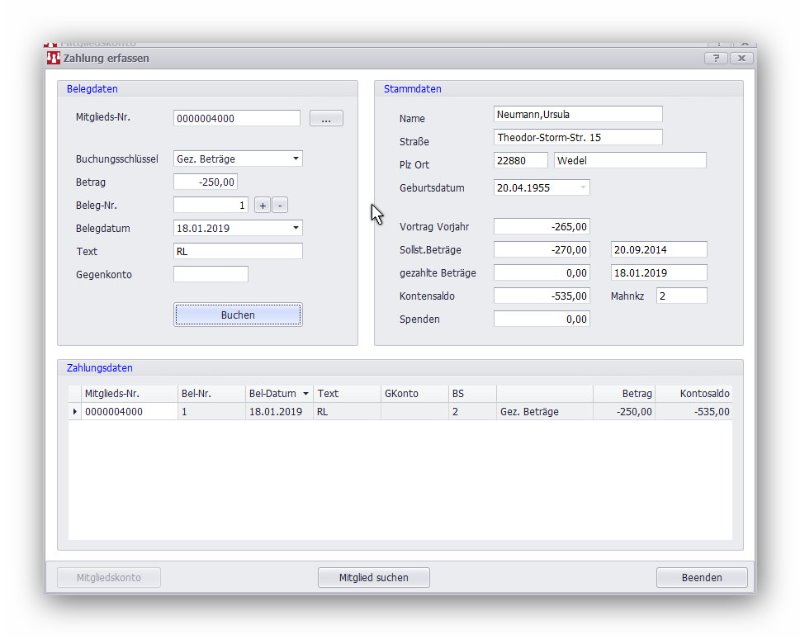800x638 pixels.
Task: Decrement Beleg-Nr. with minus button
Action: coord(280,205)
